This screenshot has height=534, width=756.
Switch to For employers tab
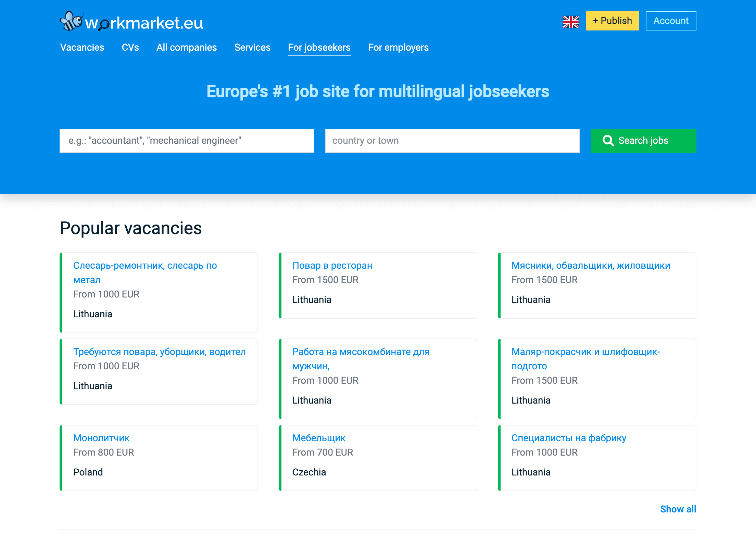pyautogui.click(x=398, y=48)
